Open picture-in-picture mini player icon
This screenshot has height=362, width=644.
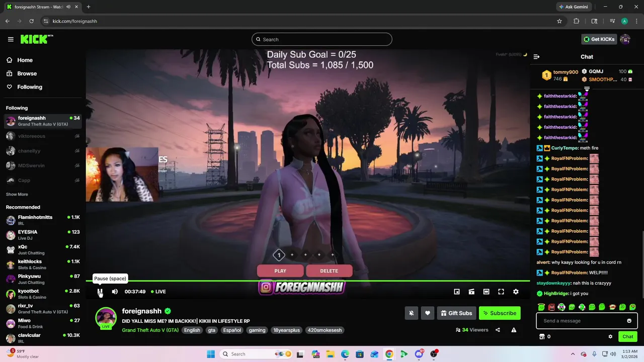click(x=457, y=292)
